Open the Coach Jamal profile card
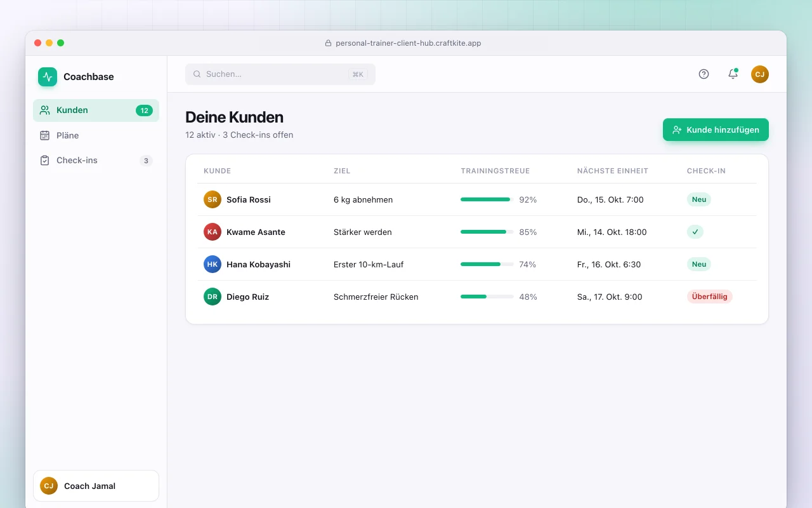 pyautogui.click(x=96, y=486)
